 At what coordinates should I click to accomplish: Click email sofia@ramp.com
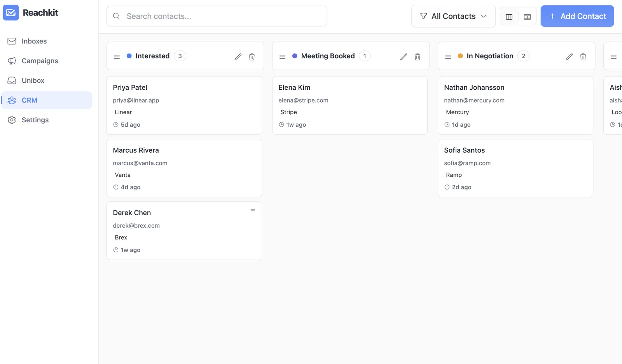click(467, 163)
